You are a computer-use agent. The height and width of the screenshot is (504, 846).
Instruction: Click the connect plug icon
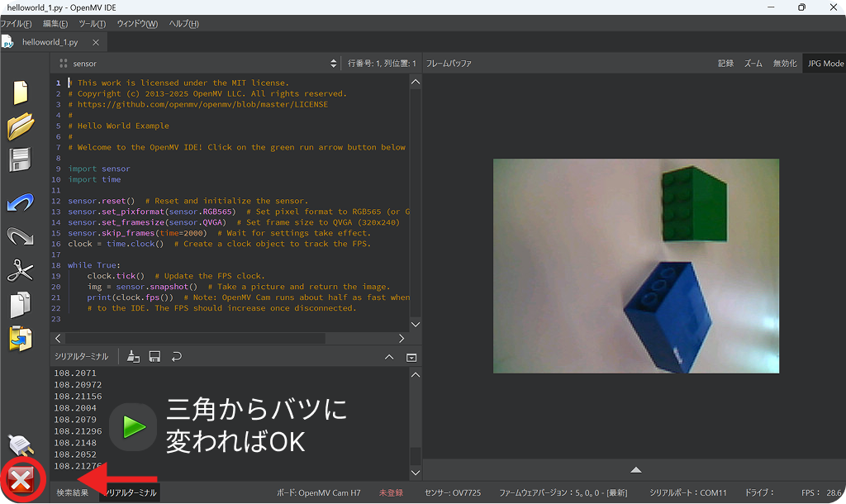pos(21,445)
